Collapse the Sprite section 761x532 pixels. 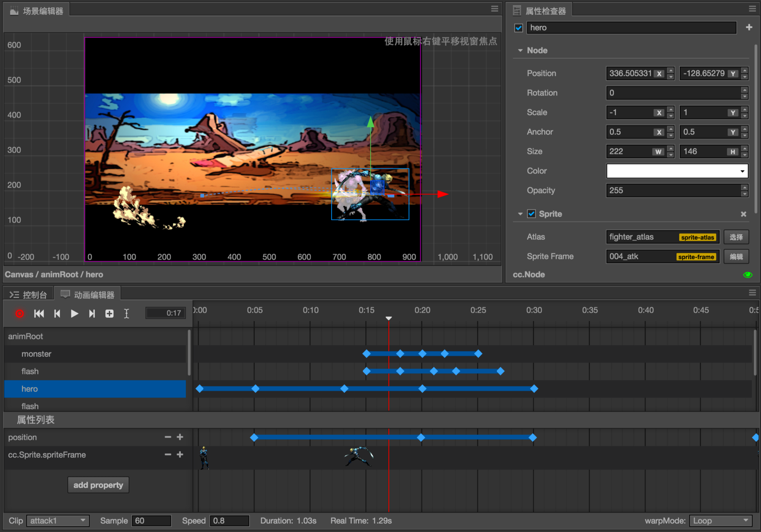(520, 214)
